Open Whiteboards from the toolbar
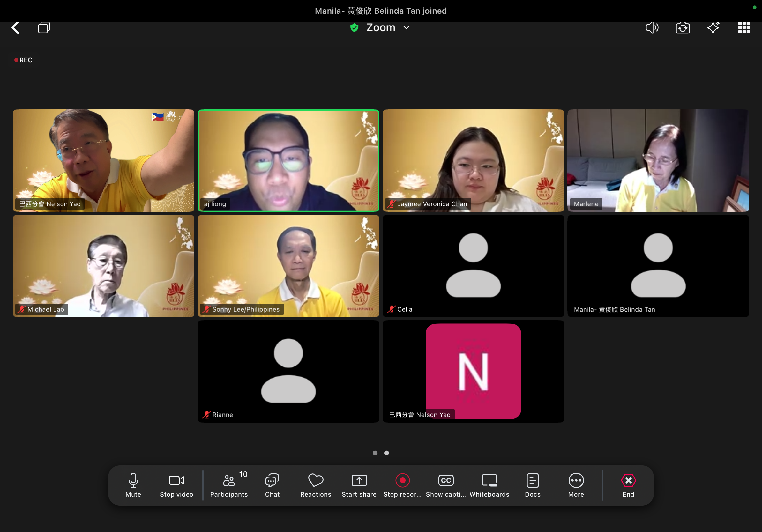Image resolution: width=762 pixels, height=532 pixels. [489, 485]
